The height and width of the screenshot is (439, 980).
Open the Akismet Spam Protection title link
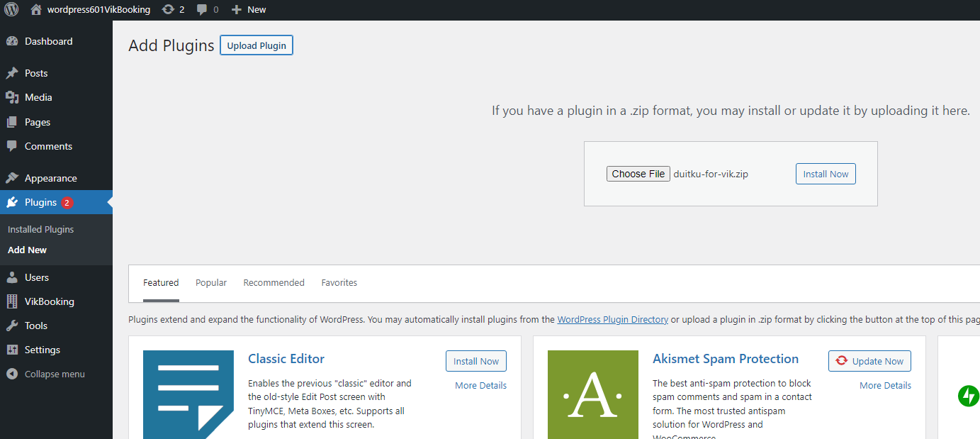726,358
